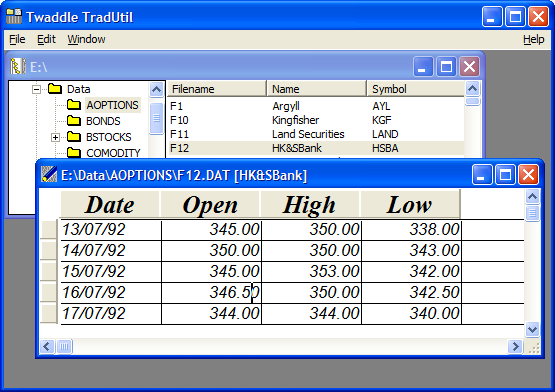
Task: Collapse the Data tree node
Action: click(x=36, y=89)
